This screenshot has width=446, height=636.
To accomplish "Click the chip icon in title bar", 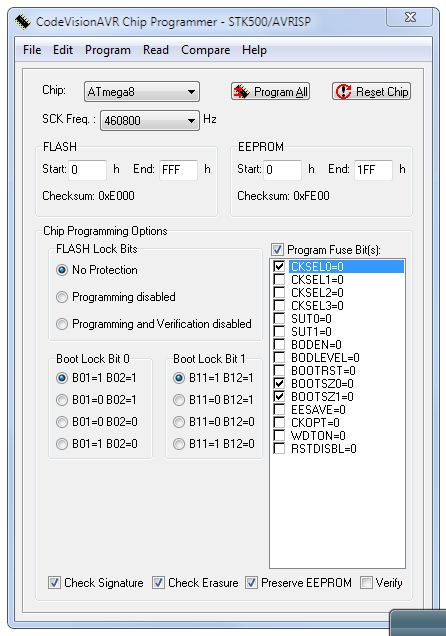I will pyautogui.click(x=23, y=21).
